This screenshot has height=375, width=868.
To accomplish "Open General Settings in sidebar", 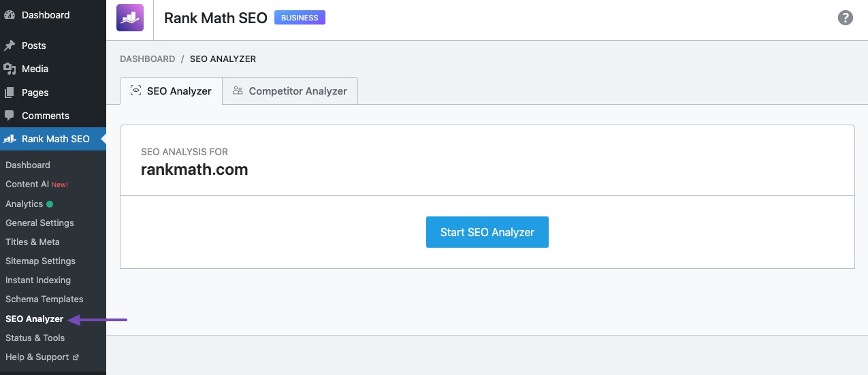I will pos(39,223).
